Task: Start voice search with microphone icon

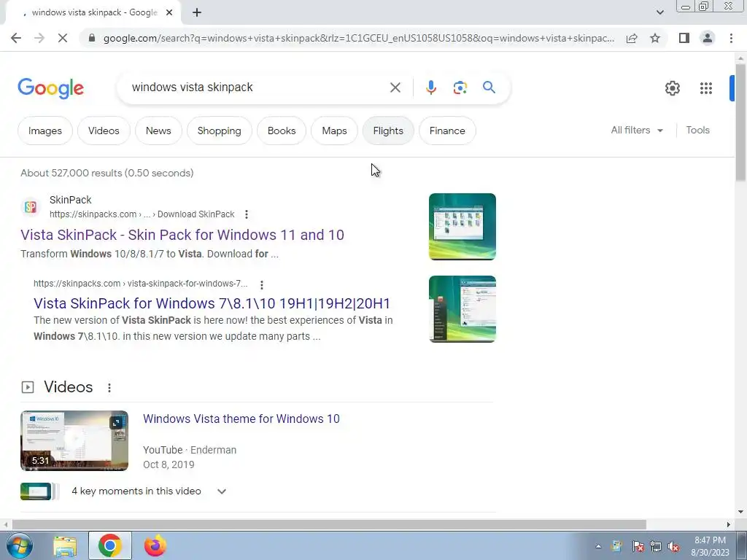Action: click(x=430, y=87)
